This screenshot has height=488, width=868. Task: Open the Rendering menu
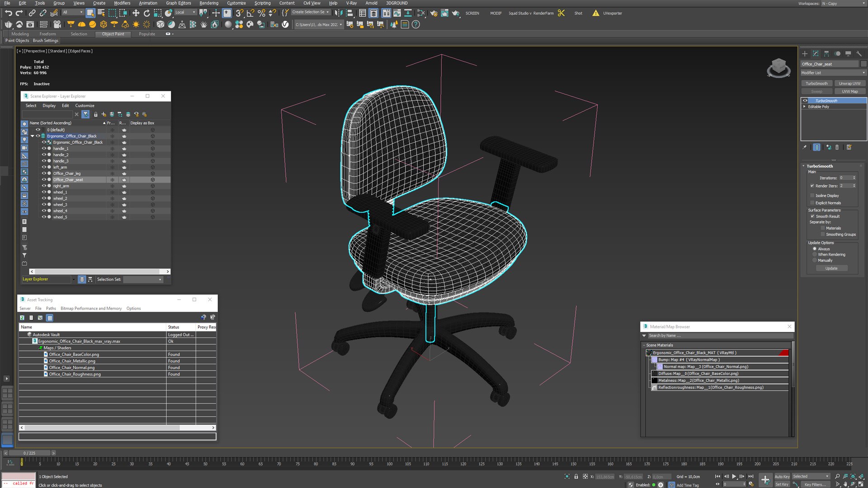coord(208,3)
